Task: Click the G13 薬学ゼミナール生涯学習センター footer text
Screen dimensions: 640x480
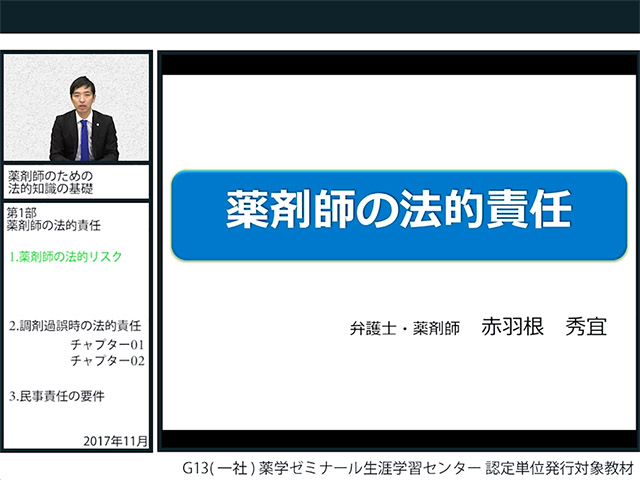Action: (x=408, y=468)
